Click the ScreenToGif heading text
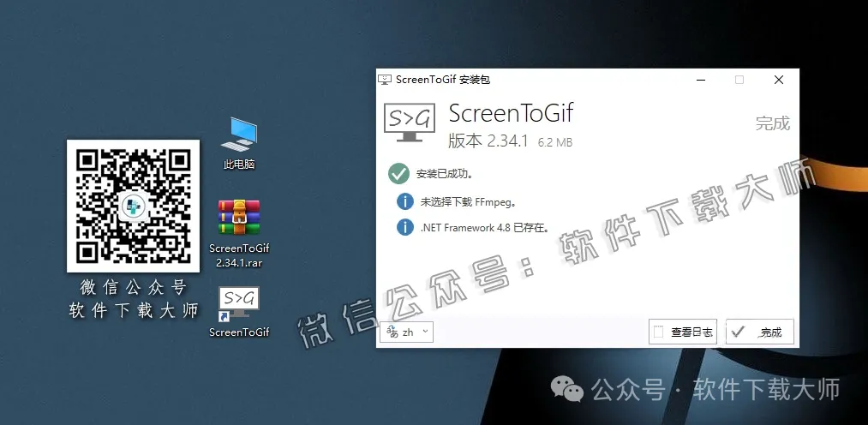This screenshot has width=868, height=425. tap(511, 114)
